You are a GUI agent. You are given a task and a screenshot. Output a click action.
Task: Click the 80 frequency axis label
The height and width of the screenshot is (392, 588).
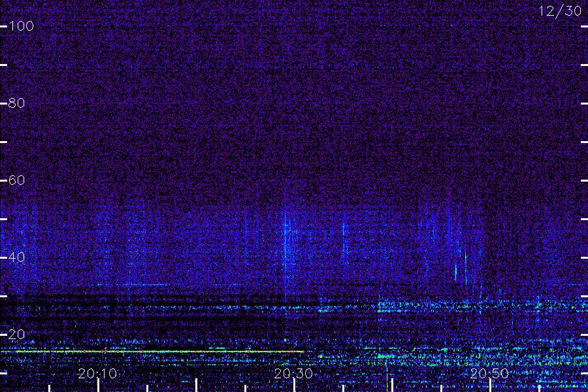tap(16, 103)
